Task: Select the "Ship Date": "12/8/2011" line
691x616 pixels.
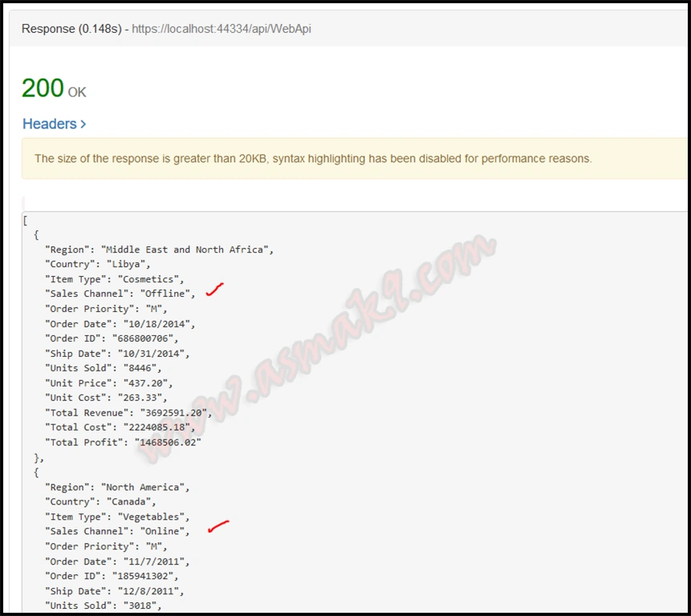Action: pyautogui.click(x=114, y=591)
